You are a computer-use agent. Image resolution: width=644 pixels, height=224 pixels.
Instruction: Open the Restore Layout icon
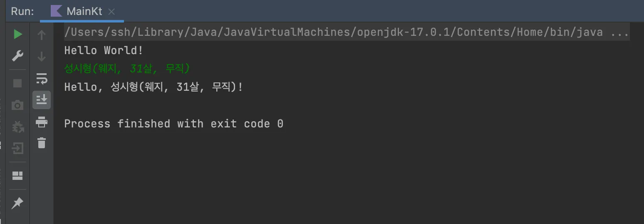point(17,176)
